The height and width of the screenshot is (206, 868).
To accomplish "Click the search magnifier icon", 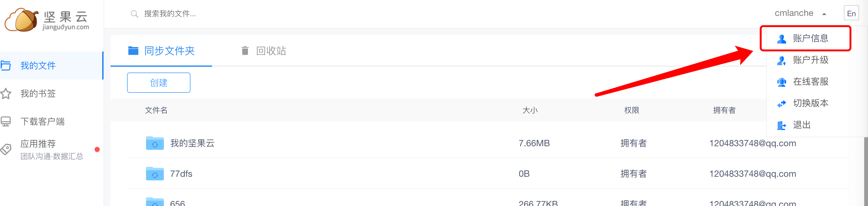I will coord(134,14).
